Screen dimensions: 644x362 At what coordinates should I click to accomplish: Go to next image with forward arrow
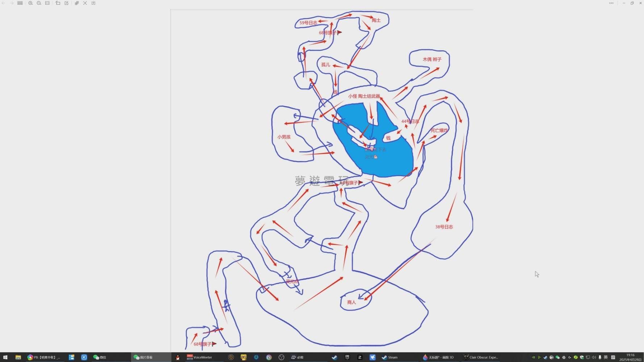pyautogui.click(x=12, y=3)
